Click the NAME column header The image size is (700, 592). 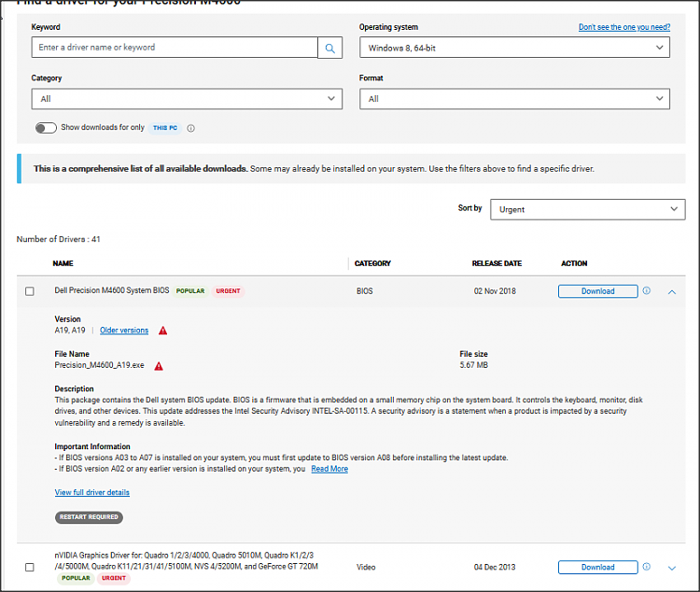(63, 263)
